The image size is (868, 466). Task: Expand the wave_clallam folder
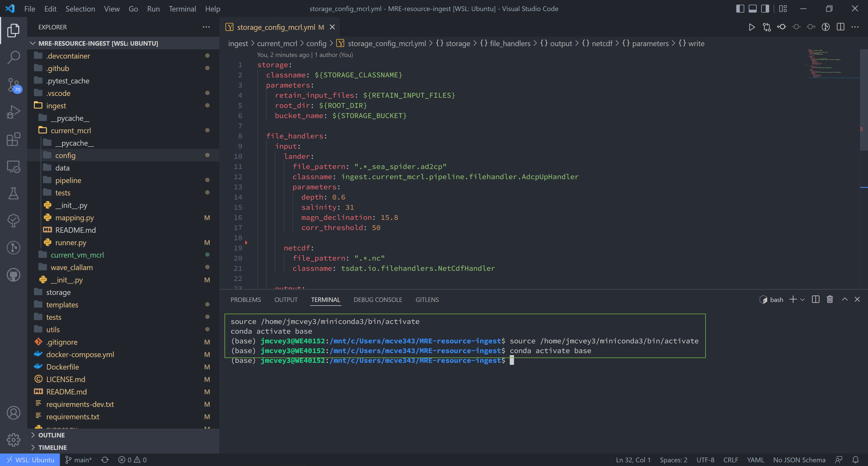123,267
